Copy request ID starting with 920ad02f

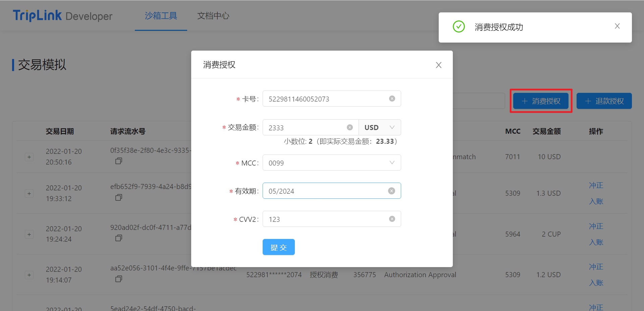[118, 238]
